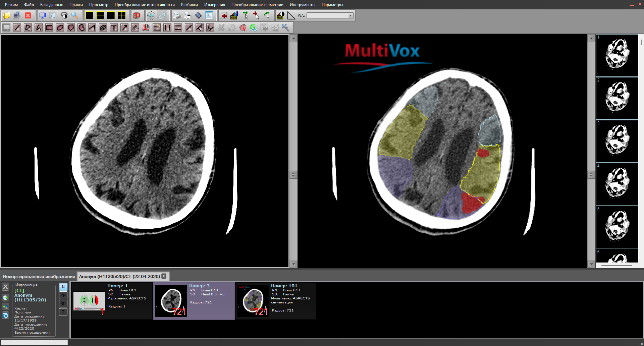Toggle the SD series sort button
Image resolution: width=644 pixels, height=346 pixels.
63,304
